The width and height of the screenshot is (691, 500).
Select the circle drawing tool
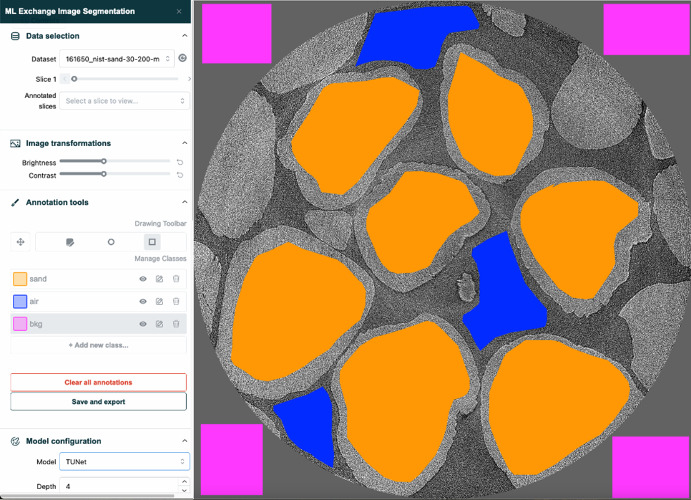pos(111,242)
